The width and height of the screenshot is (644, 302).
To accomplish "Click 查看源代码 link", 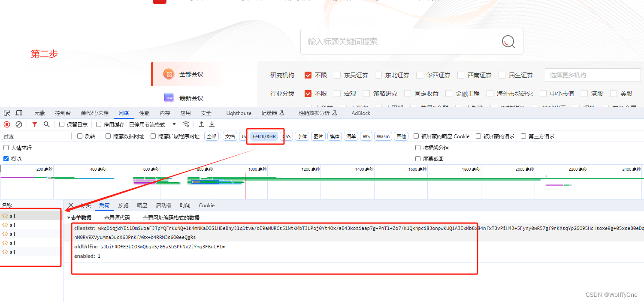I will pos(117,217).
